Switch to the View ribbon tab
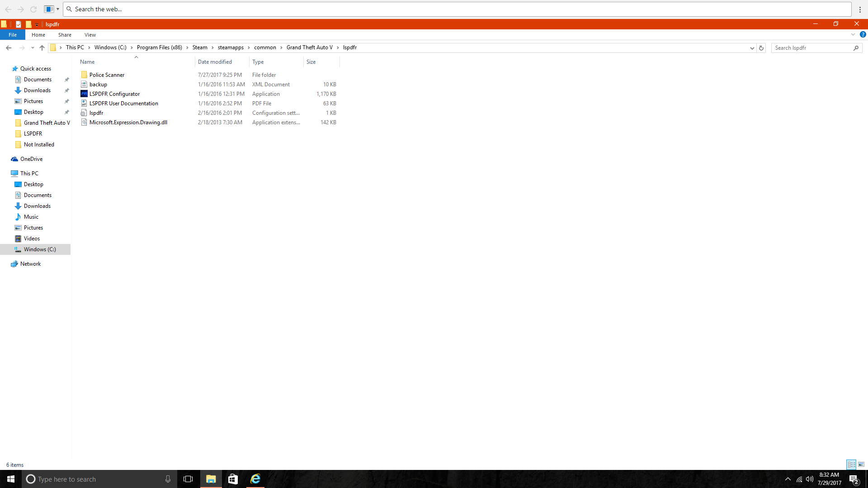This screenshot has height=488, width=868. pyautogui.click(x=90, y=35)
